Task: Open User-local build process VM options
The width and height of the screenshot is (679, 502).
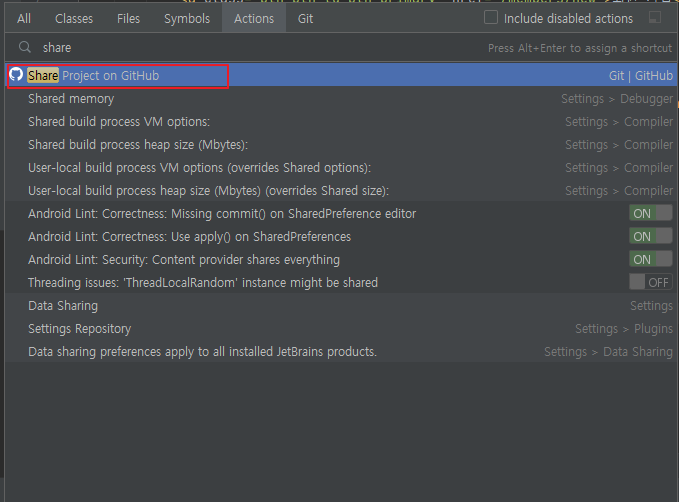Action: (340, 168)
